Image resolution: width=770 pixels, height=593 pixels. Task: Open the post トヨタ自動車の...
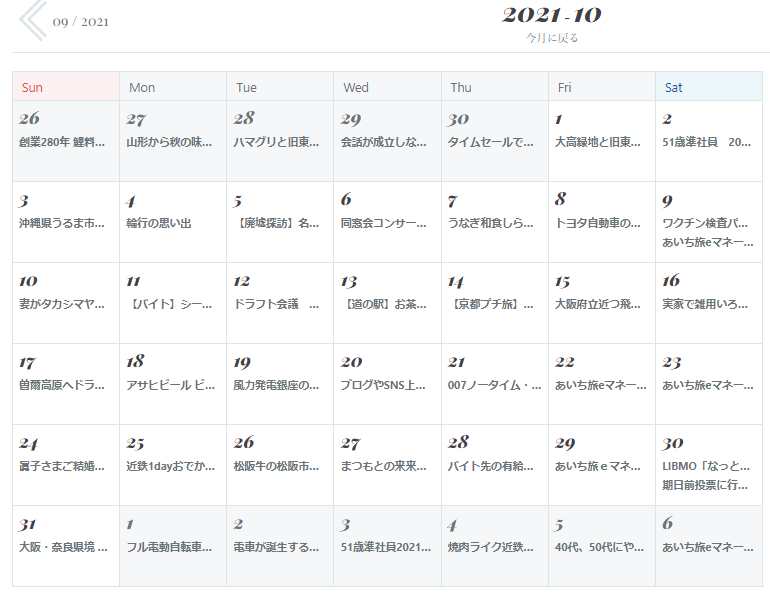click(598, 223)
